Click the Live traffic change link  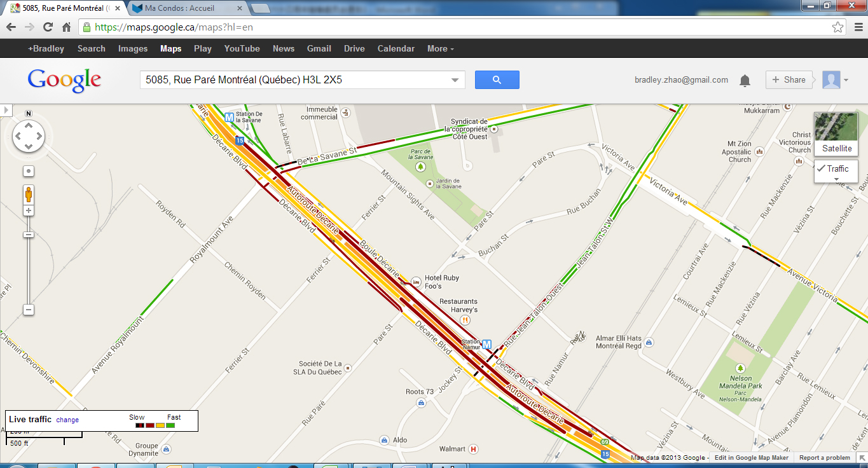point(67,420)
